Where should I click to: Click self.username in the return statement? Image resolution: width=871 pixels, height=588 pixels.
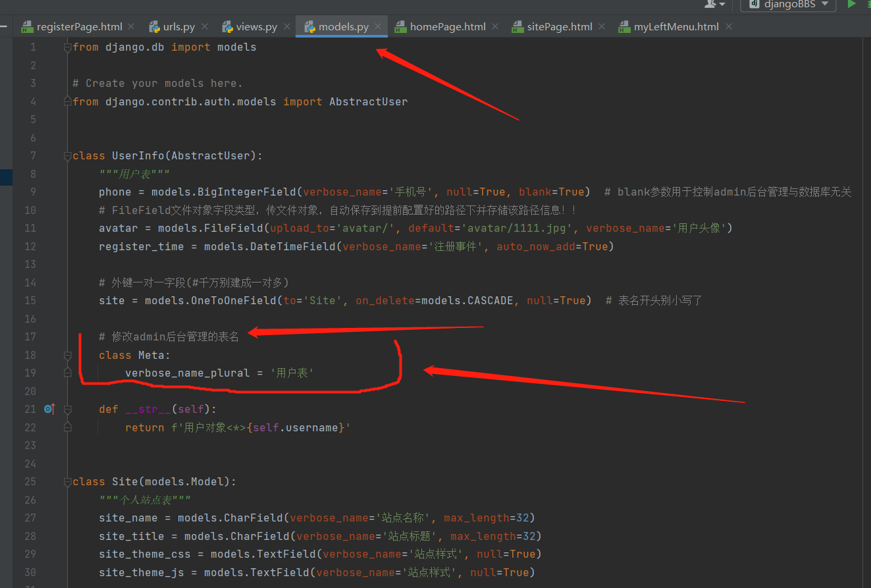pyautogui.click(x=296, y=428)
